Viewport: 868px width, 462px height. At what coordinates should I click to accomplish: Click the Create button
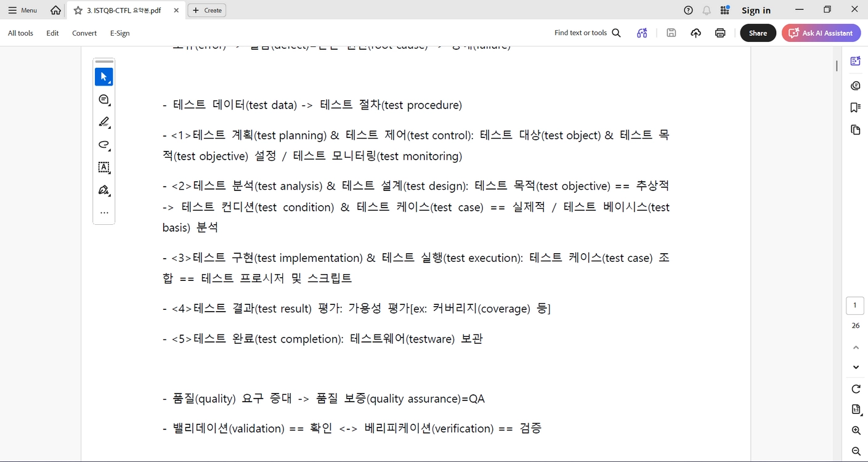click(207, 10)
